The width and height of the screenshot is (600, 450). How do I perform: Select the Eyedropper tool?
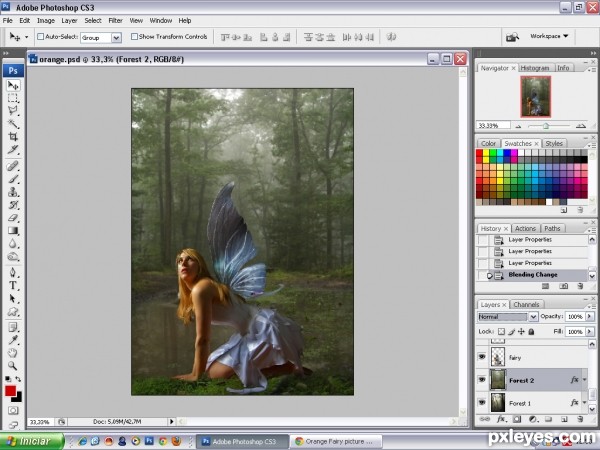coord(13,340)
